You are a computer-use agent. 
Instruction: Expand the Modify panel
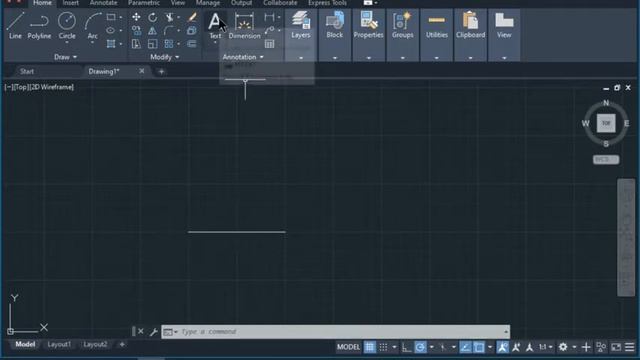click(x=164, y=57)
